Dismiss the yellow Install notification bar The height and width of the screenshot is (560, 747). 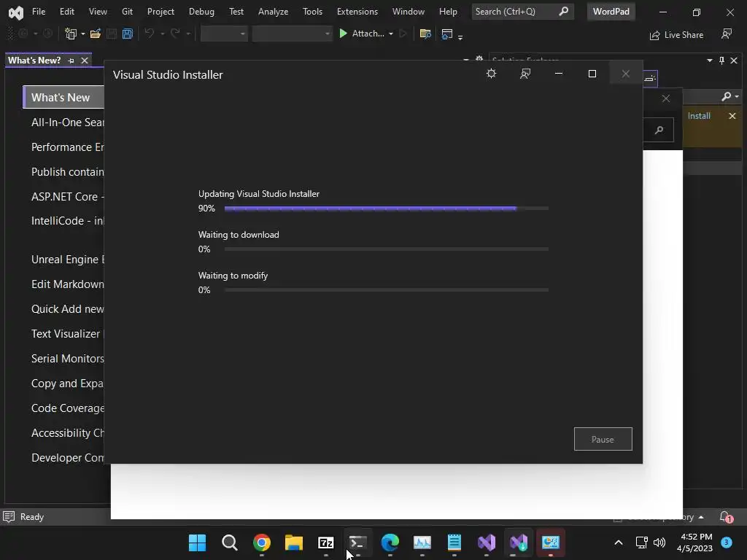click(732, 116)
